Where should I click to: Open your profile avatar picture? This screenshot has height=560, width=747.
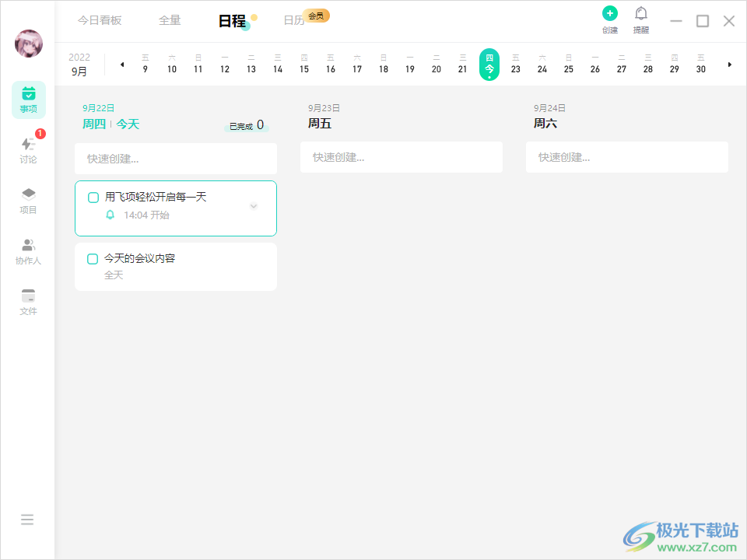pyautogui.click(x=28, y=44)
